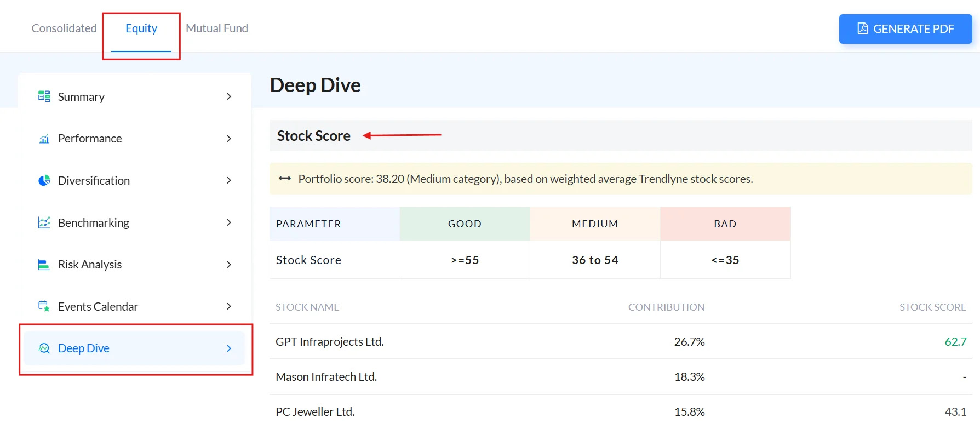Expand the Diversification chevron

pos(229,180)
